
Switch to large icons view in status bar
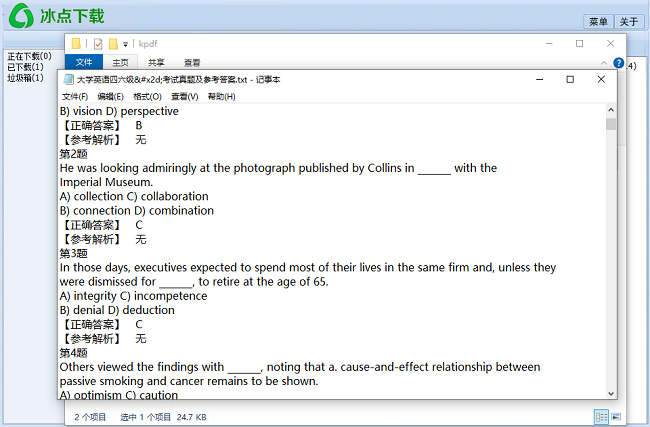point(616,416)
